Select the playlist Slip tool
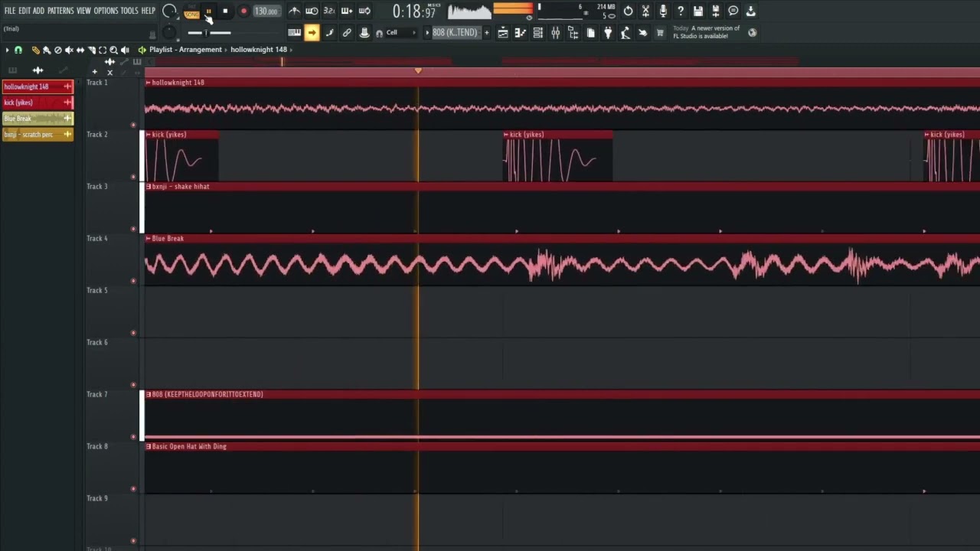 (80, 50)
